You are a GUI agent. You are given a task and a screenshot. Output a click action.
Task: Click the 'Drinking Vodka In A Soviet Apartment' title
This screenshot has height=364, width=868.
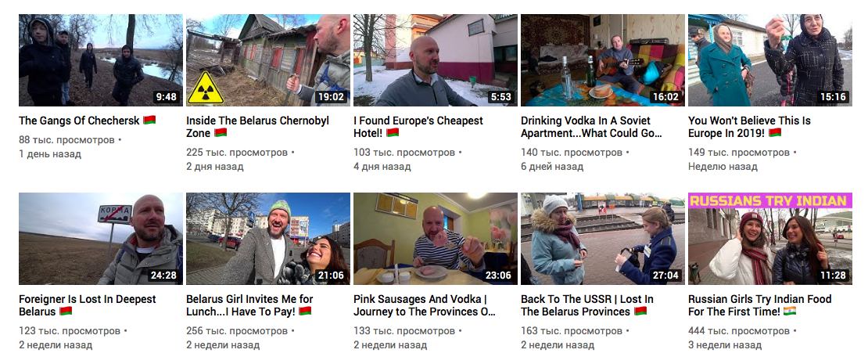click(x=591, y=127)
